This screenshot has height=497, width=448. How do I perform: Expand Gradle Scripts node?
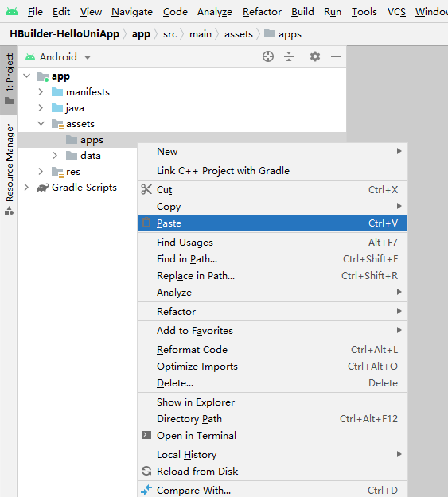(x=26, y=188)
